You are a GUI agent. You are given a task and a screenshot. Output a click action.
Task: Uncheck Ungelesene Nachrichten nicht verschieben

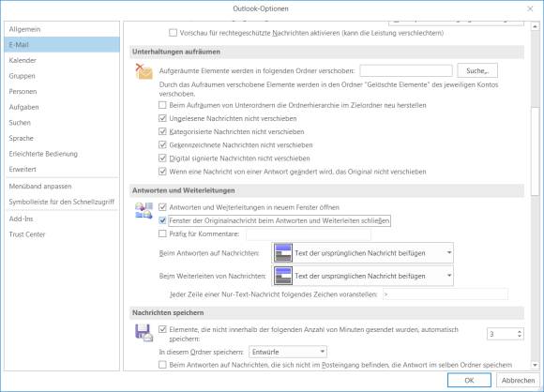coord(162,118)
